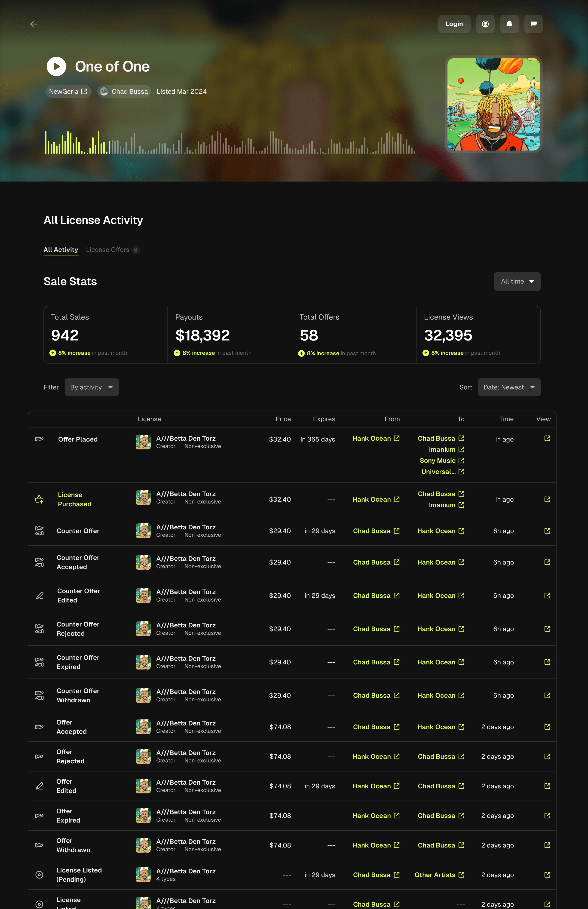The height and width of the screenshot is (909, 588).
Task: Open the view link on the Offer Placed row
Action: [547, 439]
